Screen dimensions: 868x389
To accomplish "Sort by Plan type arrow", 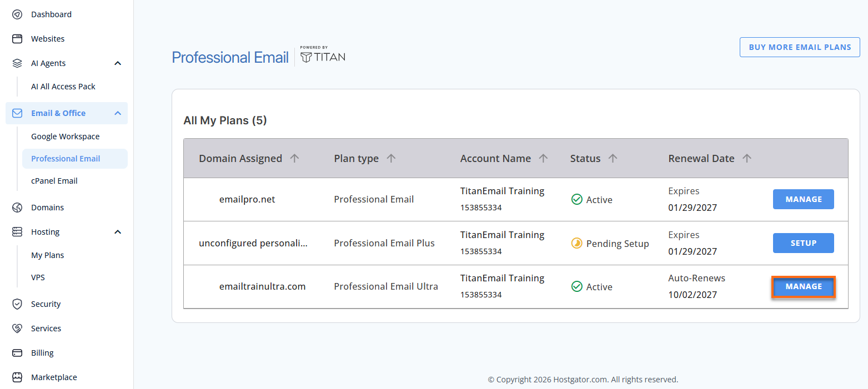I will (391, 158).
